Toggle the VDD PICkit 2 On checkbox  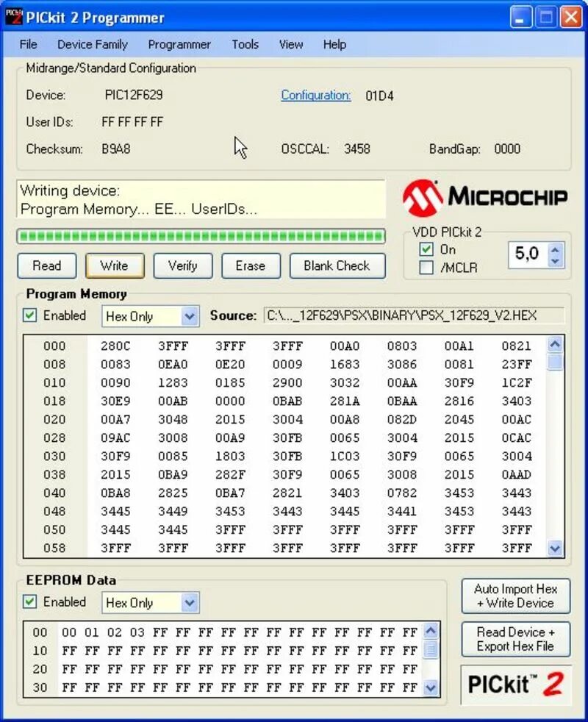pos(426,249)
